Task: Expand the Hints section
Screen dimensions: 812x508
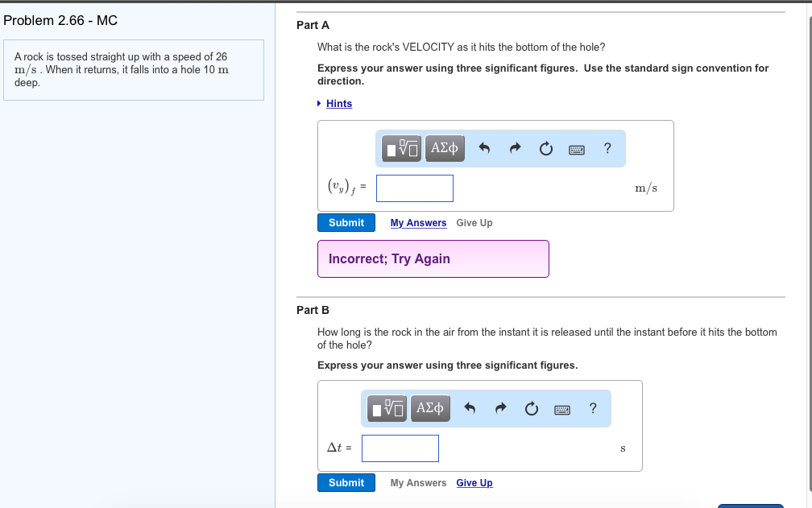Action: 338,104
